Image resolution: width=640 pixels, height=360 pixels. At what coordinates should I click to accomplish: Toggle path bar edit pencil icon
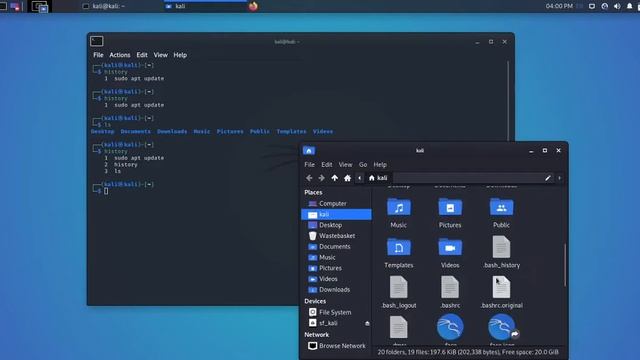548,178
